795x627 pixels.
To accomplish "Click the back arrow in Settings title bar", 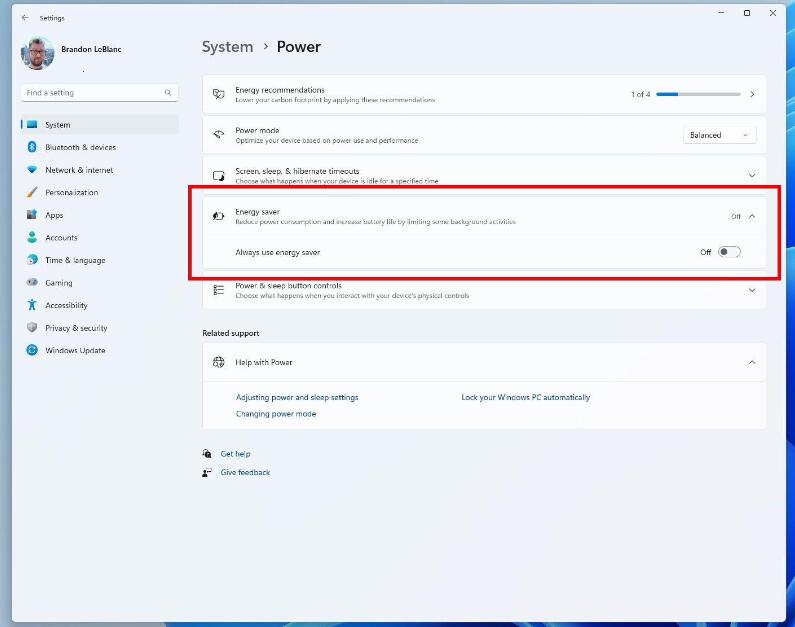I will (25, 17).
